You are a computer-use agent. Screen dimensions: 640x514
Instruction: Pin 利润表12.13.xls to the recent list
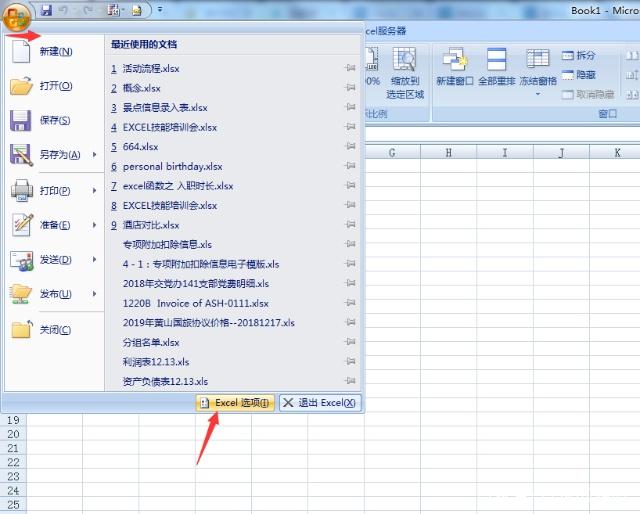coord(350,361)
